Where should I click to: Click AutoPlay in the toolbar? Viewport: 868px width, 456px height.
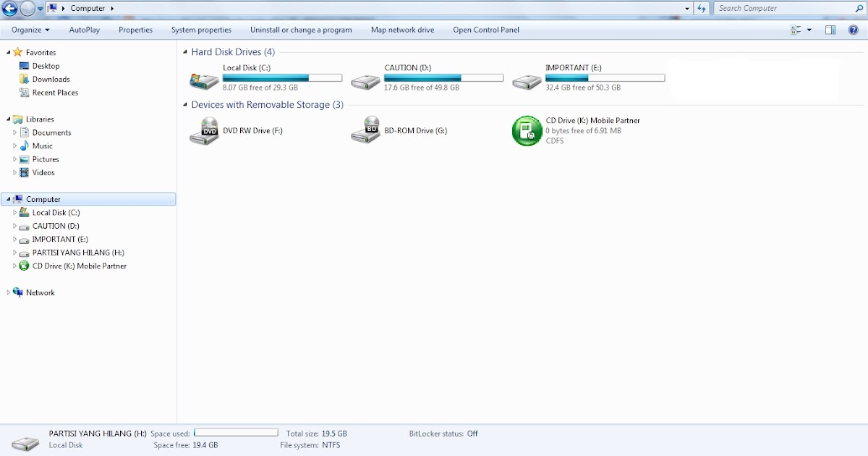point(85,30)
